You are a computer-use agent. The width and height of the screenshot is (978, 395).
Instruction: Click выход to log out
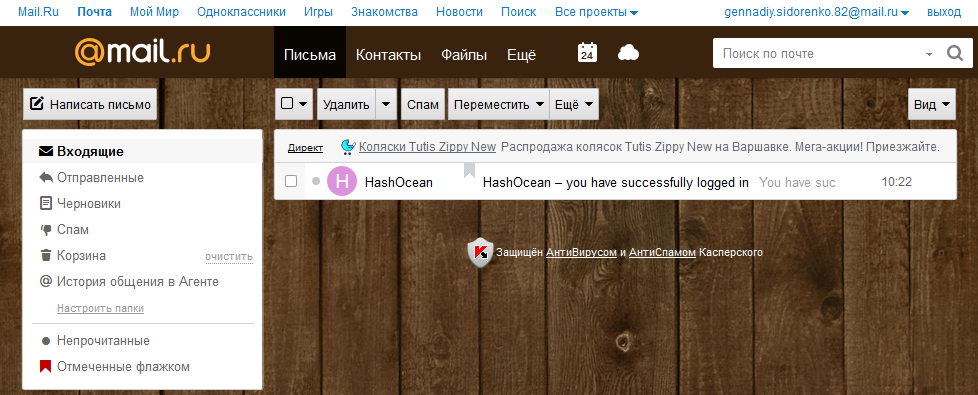944,12
